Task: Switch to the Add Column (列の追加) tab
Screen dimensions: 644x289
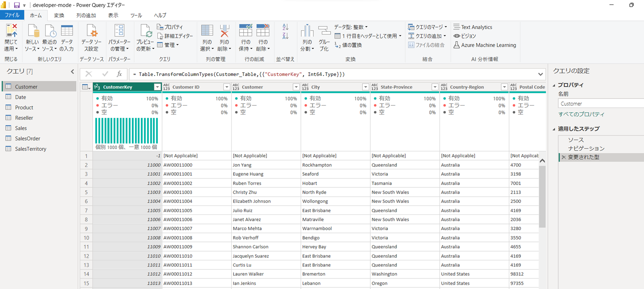Action: point(86,15)
